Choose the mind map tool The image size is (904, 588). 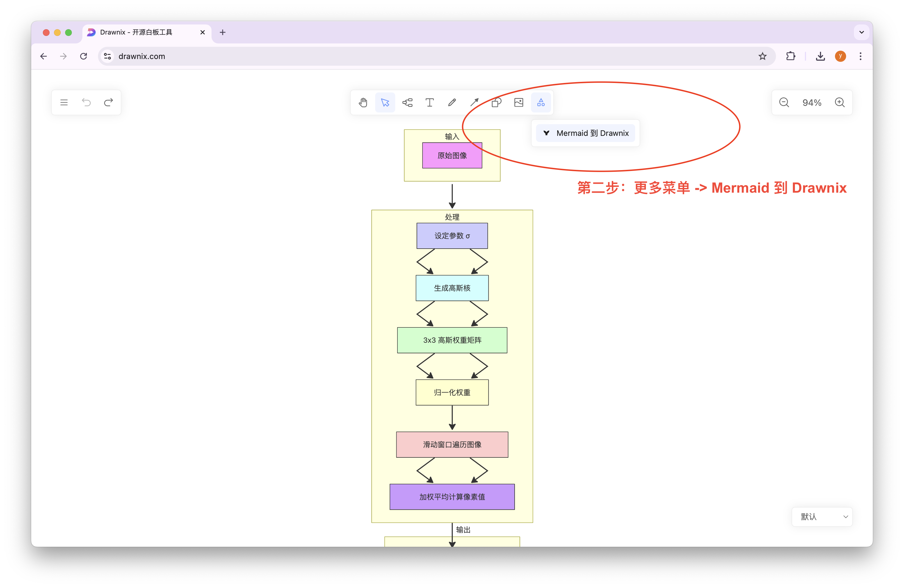pos(407,102)
